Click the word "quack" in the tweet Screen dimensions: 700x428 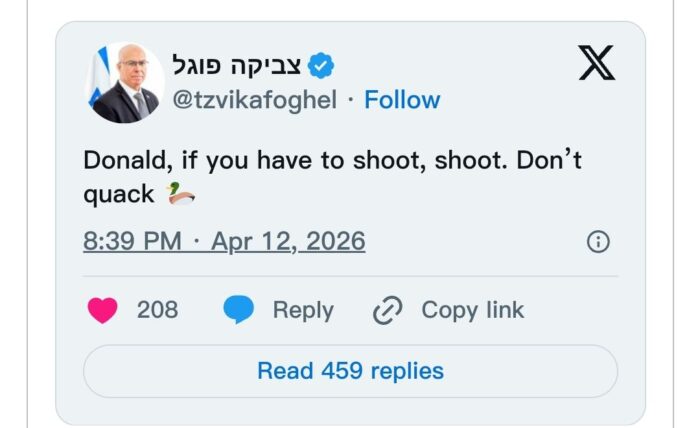[x=118, y=194]
